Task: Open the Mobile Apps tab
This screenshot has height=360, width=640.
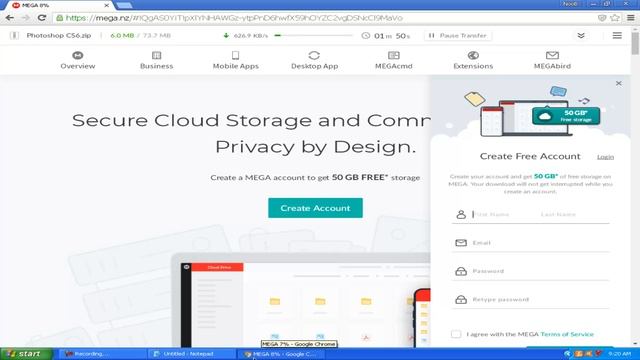Action: 236,60
